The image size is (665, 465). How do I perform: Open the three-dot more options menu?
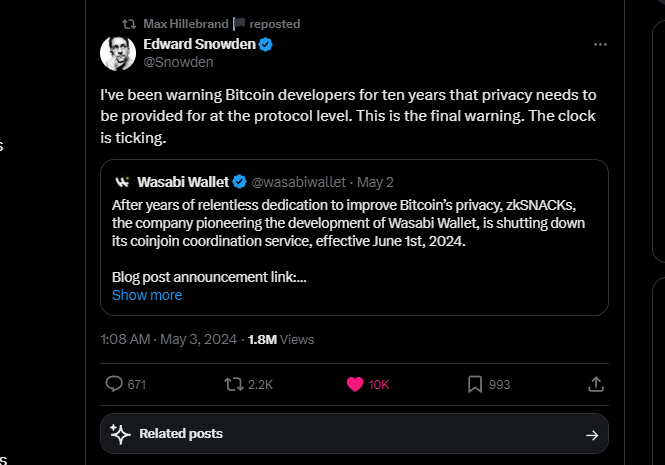click(x=600, y=45)
